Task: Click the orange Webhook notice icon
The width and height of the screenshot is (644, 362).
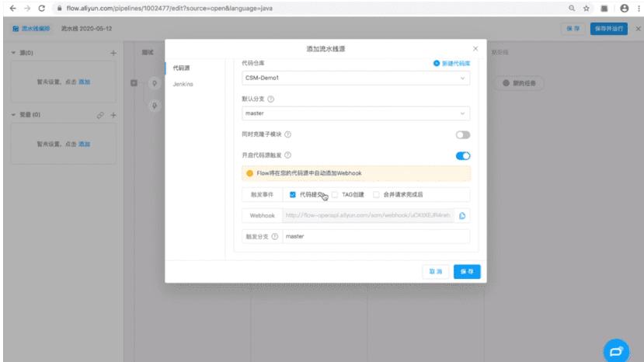Action: tap(249, 173)
